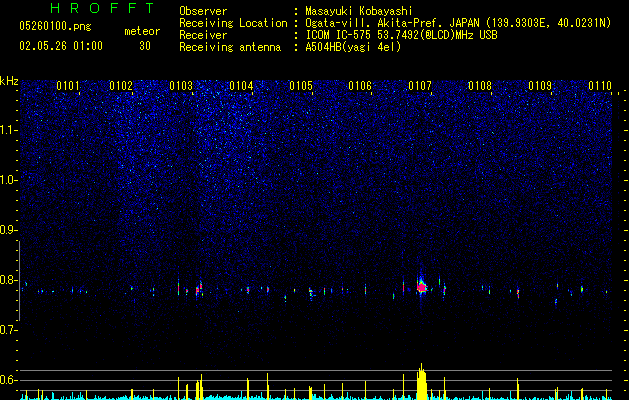Click the meteor count value 30

pyautogui.click(x=145, y=46)
